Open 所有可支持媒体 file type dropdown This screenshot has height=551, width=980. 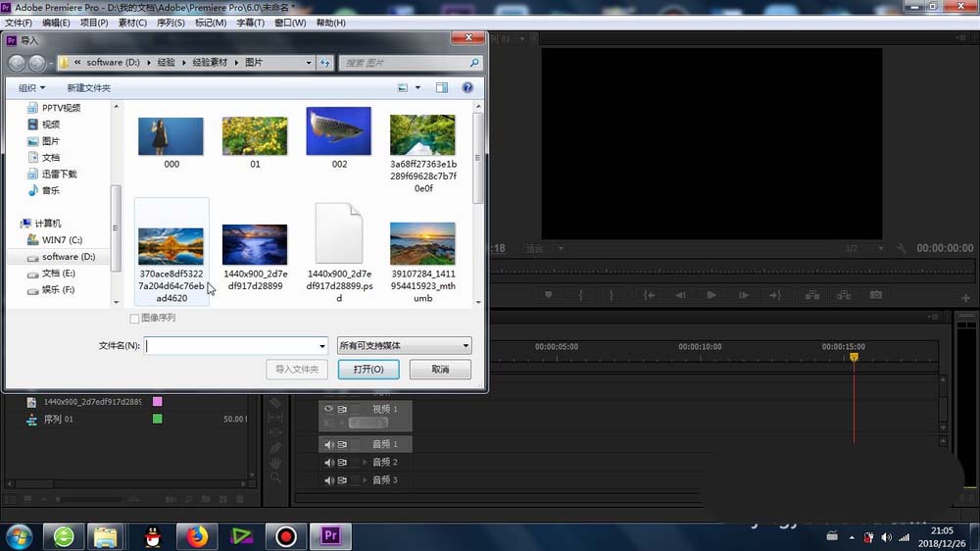[x=404, y=345]
